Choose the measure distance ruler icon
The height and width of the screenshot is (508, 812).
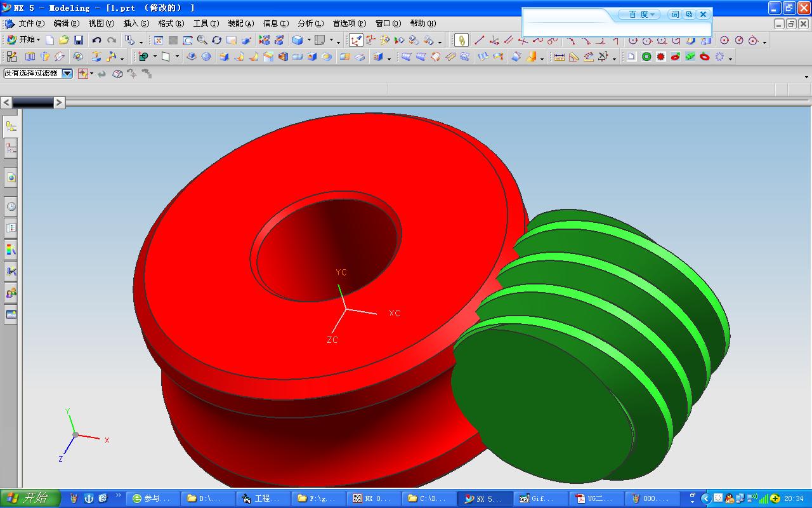tap(559, 57)
